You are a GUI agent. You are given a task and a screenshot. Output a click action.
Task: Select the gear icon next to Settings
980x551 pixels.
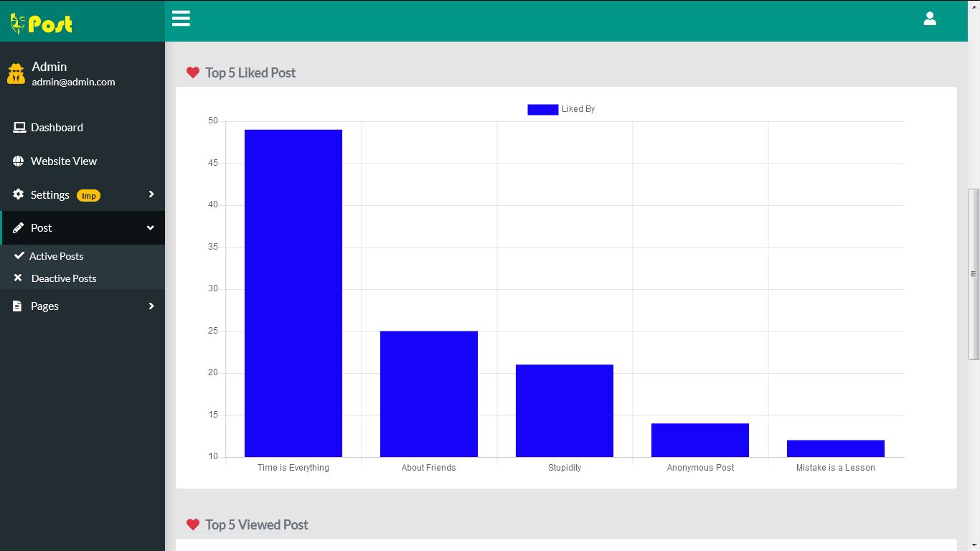18,194
